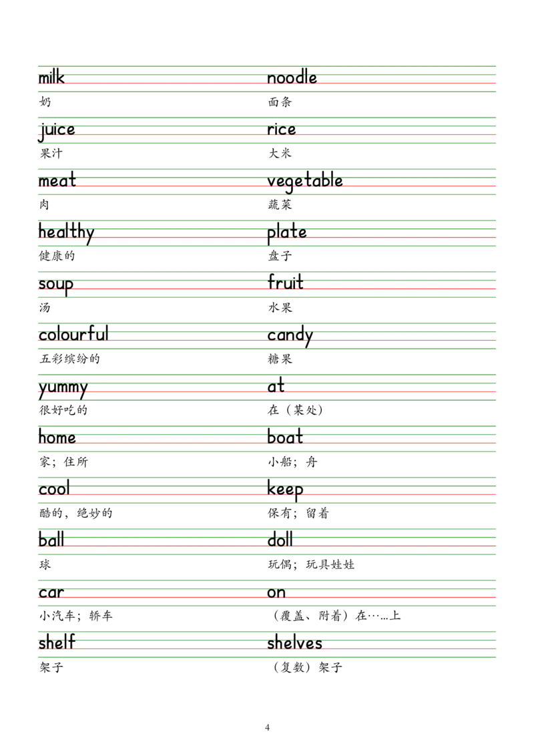
Task: Click on the word "colourful"
Action: point(73,335)
